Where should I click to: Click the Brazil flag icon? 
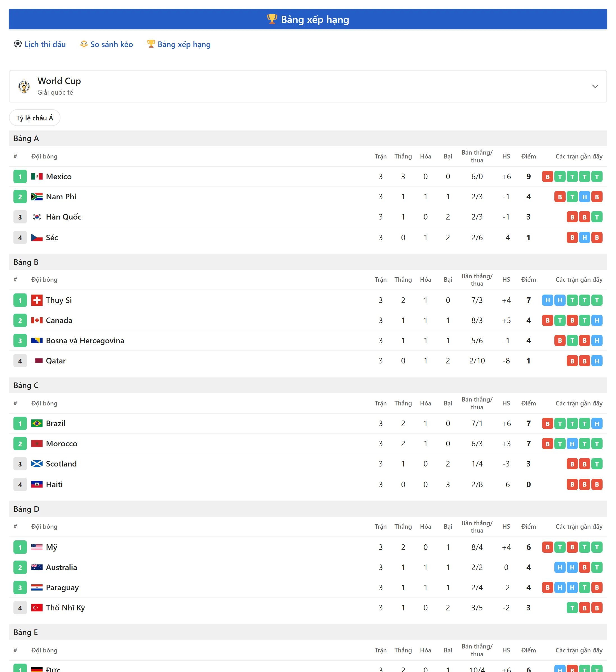tap(37, 423)
